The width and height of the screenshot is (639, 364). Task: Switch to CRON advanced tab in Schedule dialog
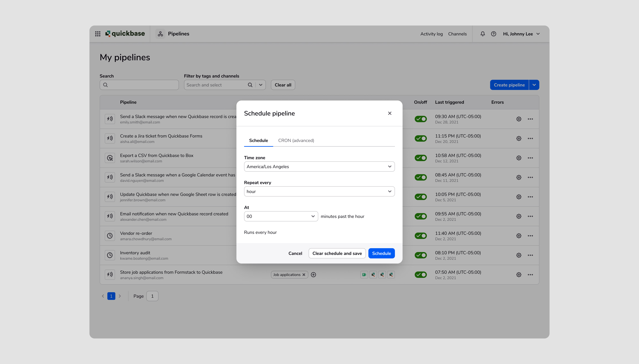click(296, 140)
